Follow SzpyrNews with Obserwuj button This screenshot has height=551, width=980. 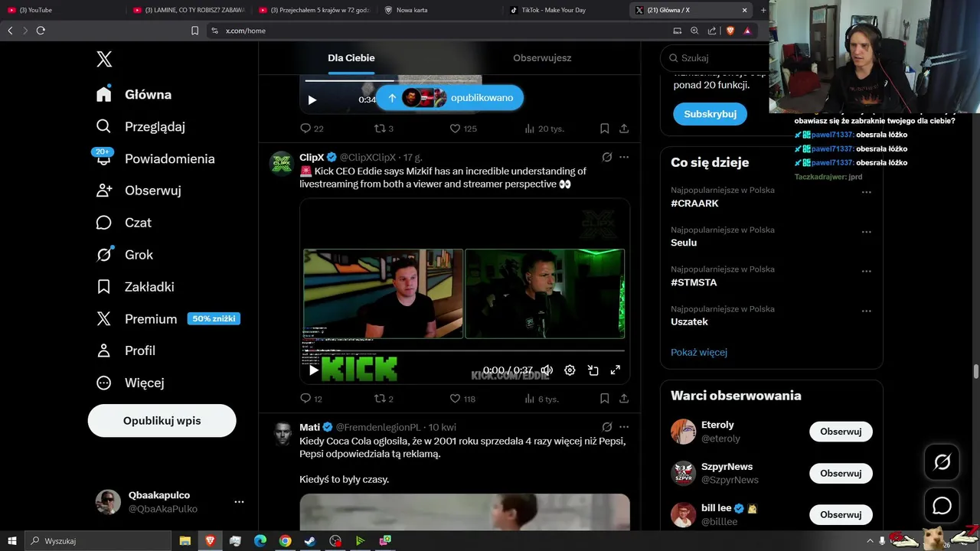[x=841, y=473]
